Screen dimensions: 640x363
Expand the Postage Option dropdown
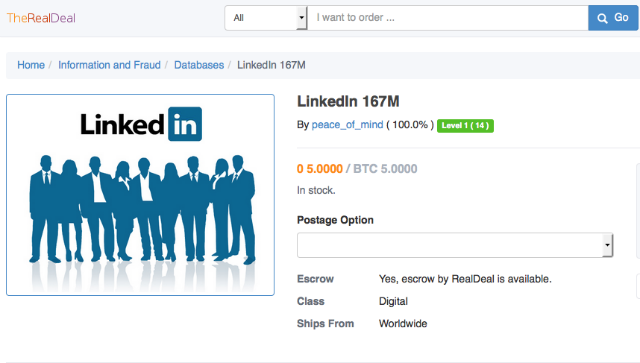click(x=455, y=245)
